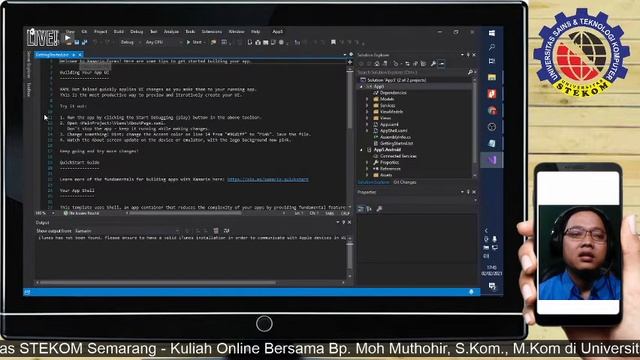Click the Home icon in Solution Explorer
The width and height of the screenshot is (640, 360).
(377, 64)
